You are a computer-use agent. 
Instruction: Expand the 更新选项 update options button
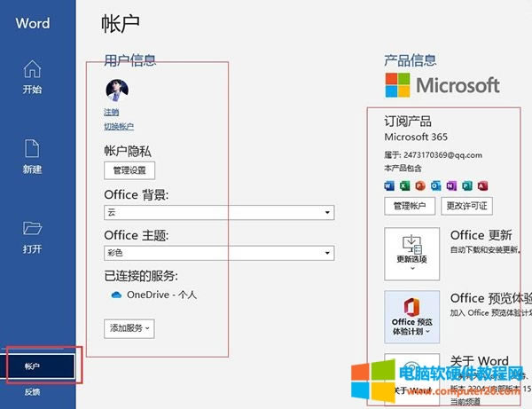(x=411, y=252)
